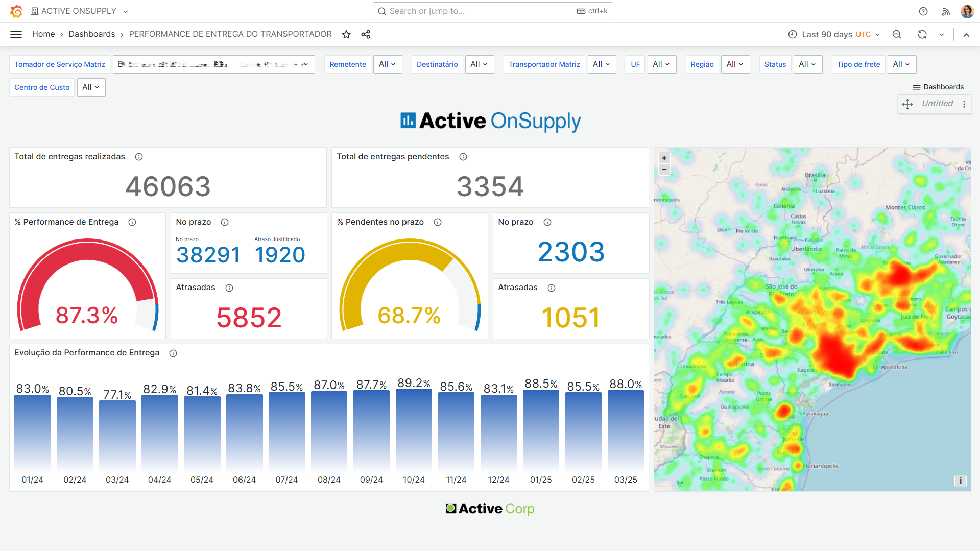This screenshot has height=551, width=980.
Task: Click the 5852 Atrasadas value
Action: [249, 318]
